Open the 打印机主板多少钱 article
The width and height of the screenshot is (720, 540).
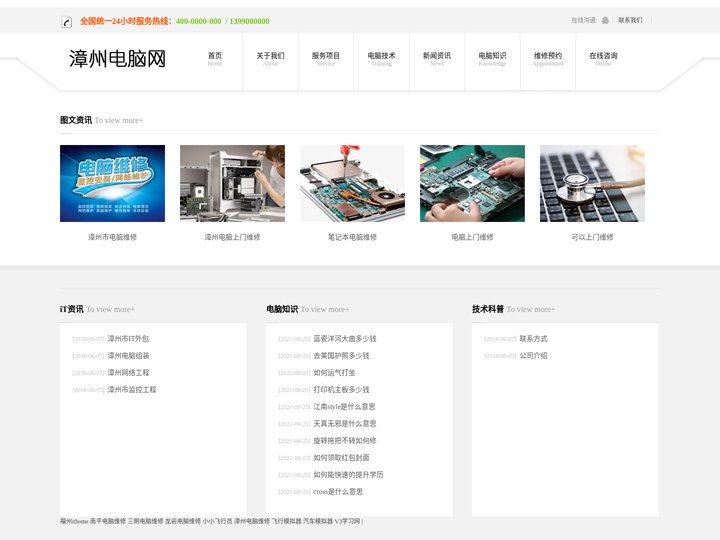click(341, 389)
